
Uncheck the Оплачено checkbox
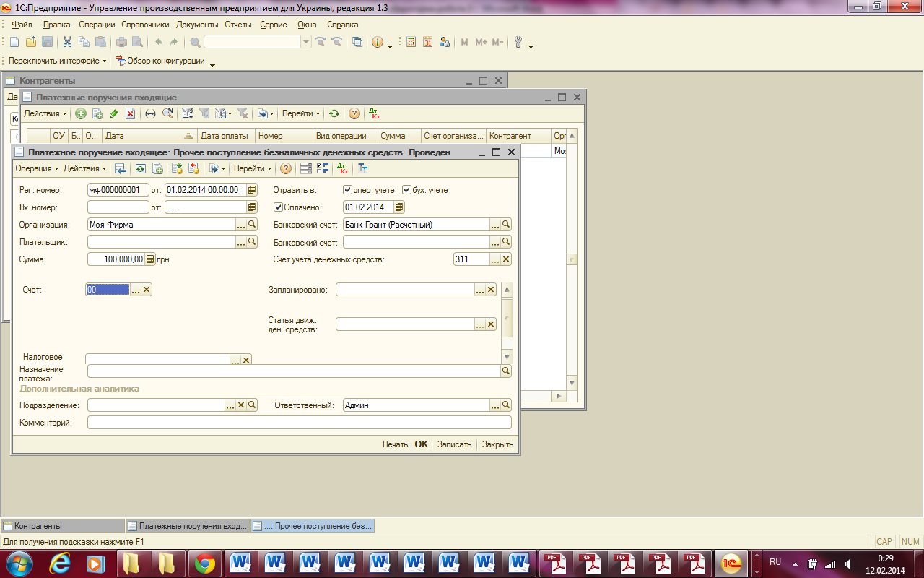pos(278,207)
